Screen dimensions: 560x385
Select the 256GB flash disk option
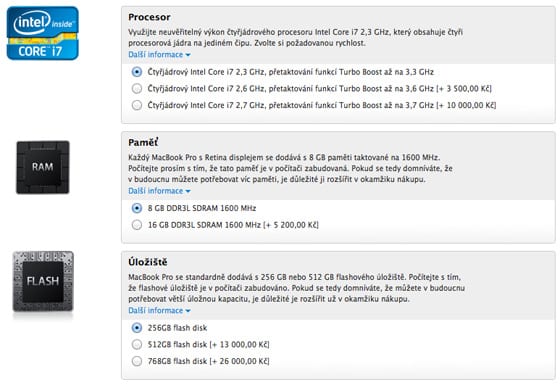coord(137,328)
